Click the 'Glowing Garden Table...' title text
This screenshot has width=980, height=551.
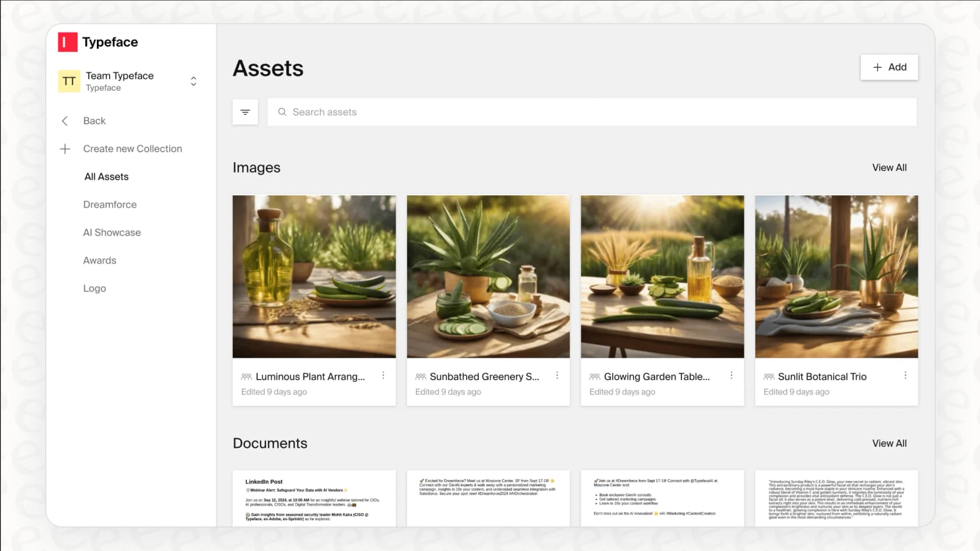pyautogui.click(x=657, y=377)
